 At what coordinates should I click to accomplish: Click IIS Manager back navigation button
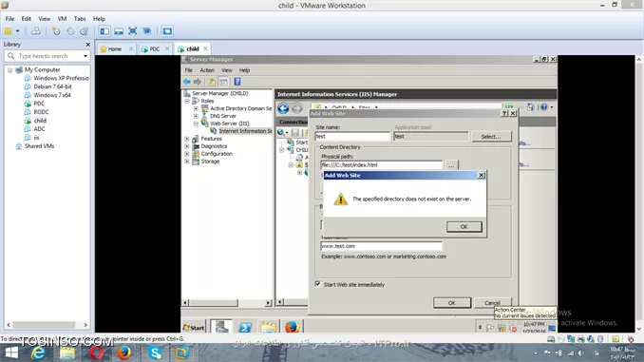pyautogui.click(x=283, y=108)
